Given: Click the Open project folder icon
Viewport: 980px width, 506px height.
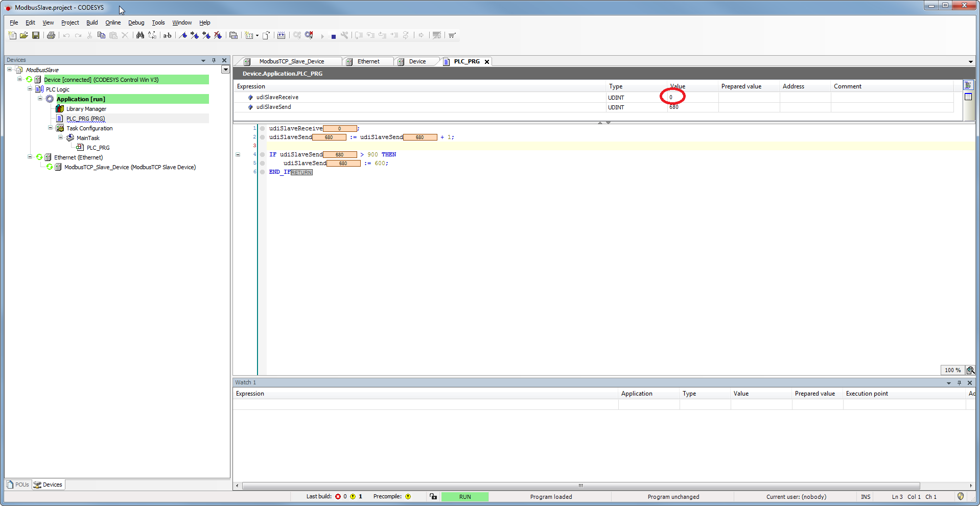Looking at the screenshot, I should tap(24, 35).
